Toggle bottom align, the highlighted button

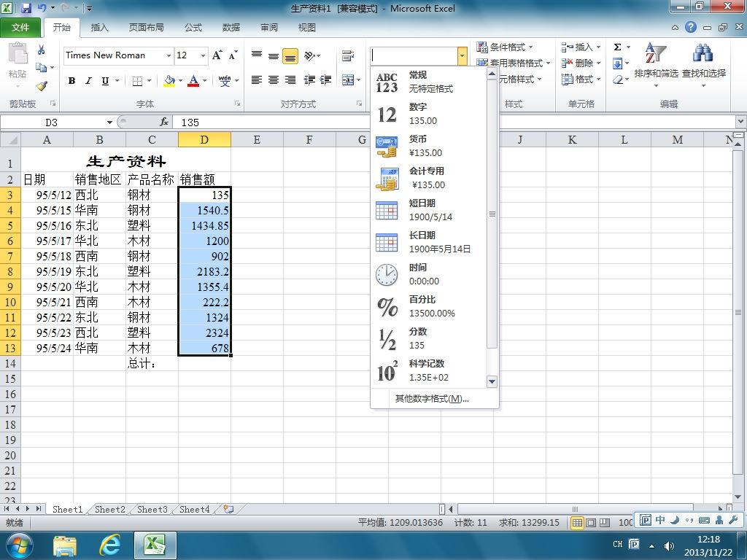[290, 55]
